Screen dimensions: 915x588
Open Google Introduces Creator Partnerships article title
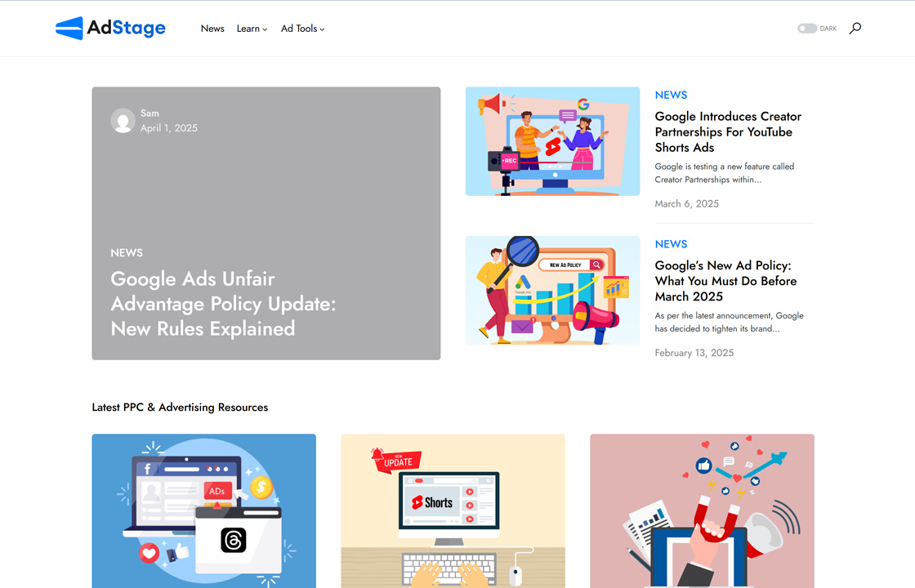pyautogui.click(x=728, y=131)
